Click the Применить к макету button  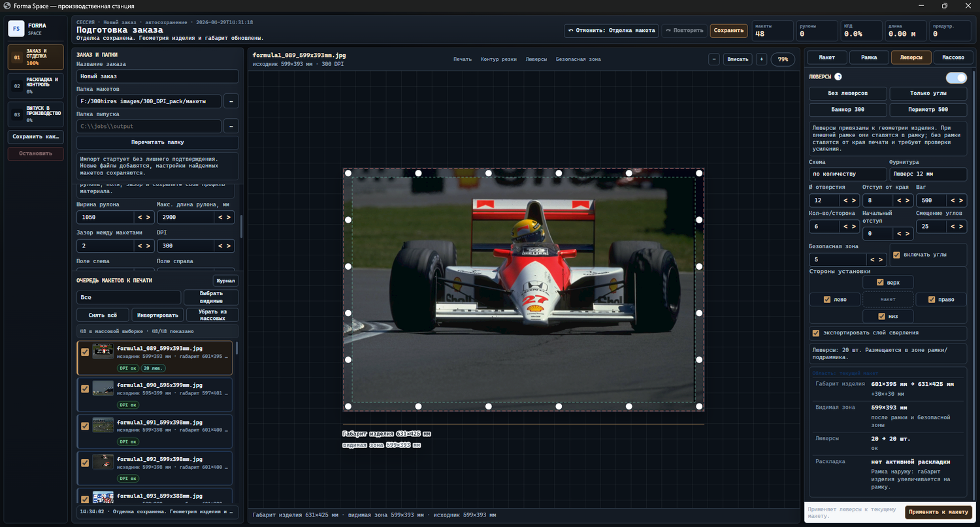click(x=938, y=512)
